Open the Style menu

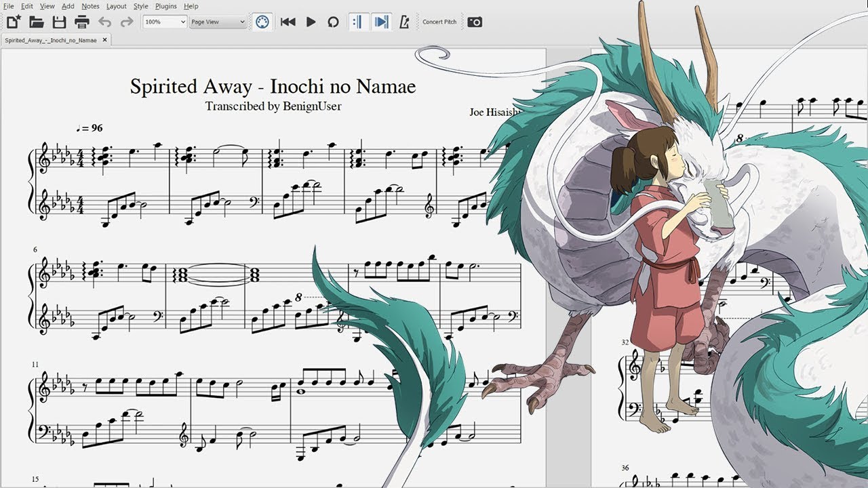pos(140,6)
